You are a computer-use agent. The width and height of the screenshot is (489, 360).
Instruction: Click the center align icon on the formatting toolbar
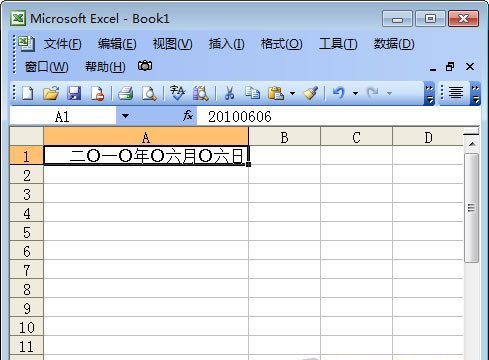456,92
